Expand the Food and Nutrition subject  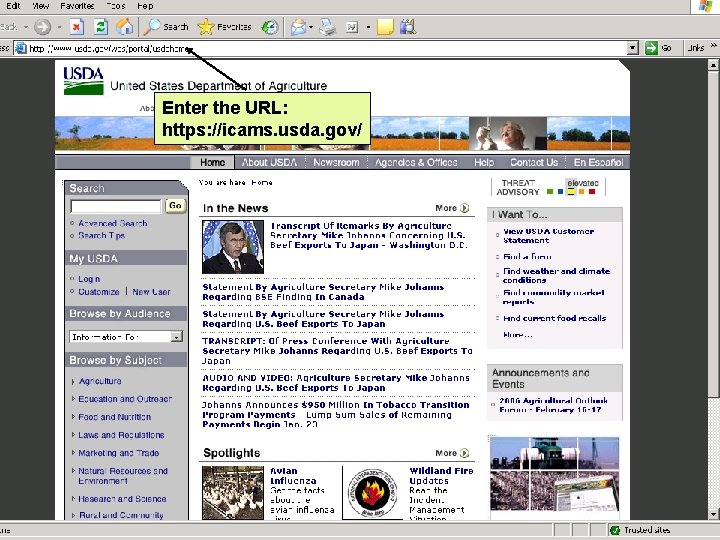click(73, 416)
